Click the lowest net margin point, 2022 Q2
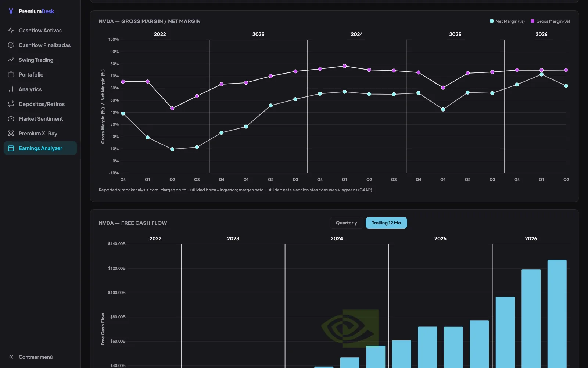Image resolution: width=588 pixels, height=368 pixels. 172,149
